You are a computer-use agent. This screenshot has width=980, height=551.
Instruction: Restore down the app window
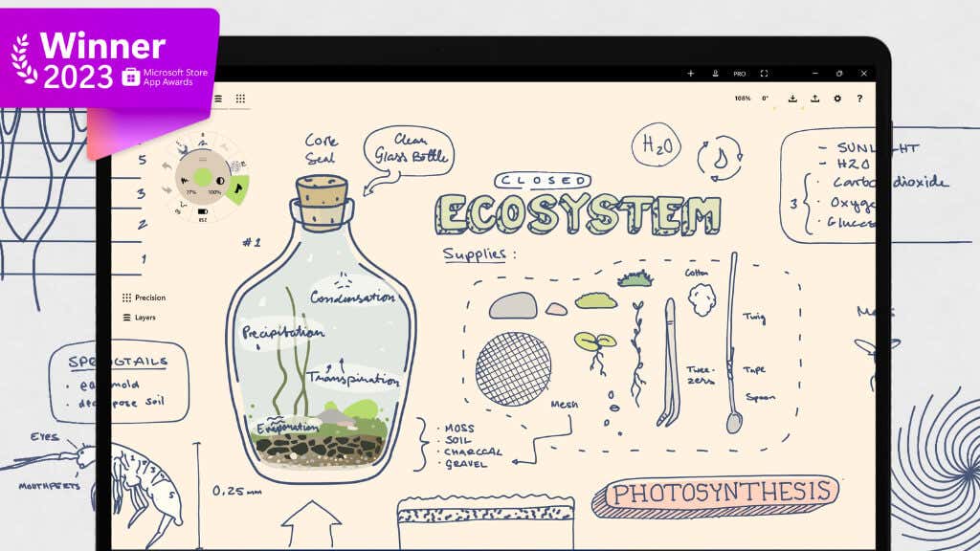[839, 73]
